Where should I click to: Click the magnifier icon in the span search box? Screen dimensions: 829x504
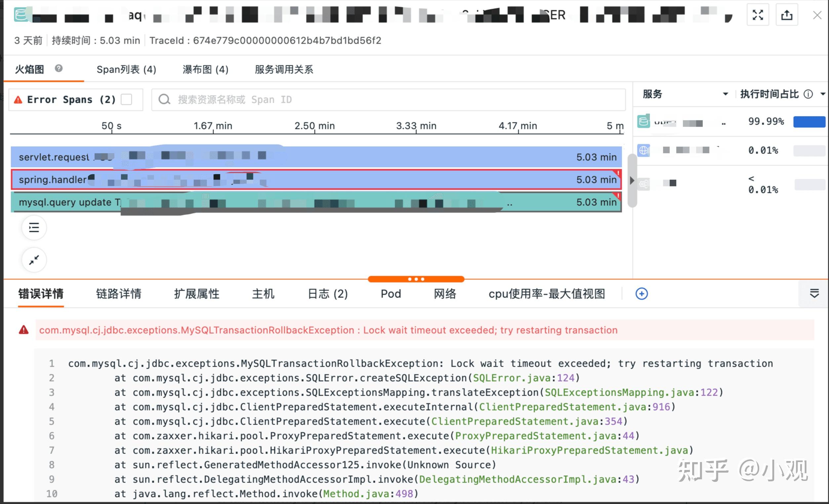(x=165, y=99)
